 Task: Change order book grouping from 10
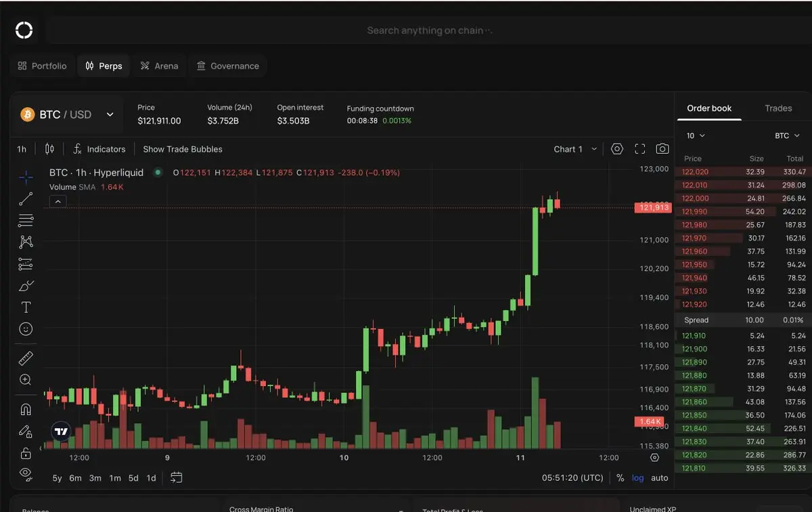pos(696,135)
